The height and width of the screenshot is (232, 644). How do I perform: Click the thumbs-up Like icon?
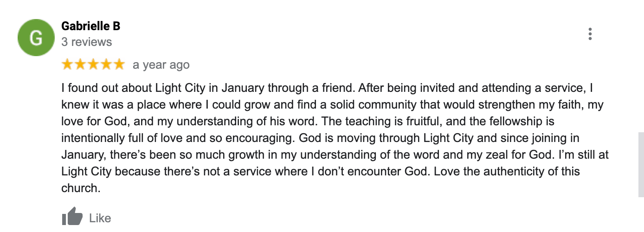(x=72, y=217)
